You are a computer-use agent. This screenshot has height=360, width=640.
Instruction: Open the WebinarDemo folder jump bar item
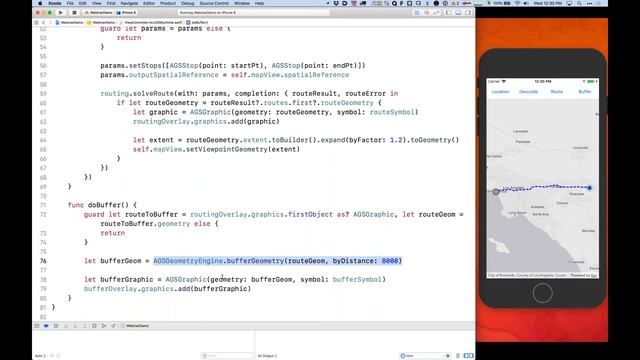point(101,22)
